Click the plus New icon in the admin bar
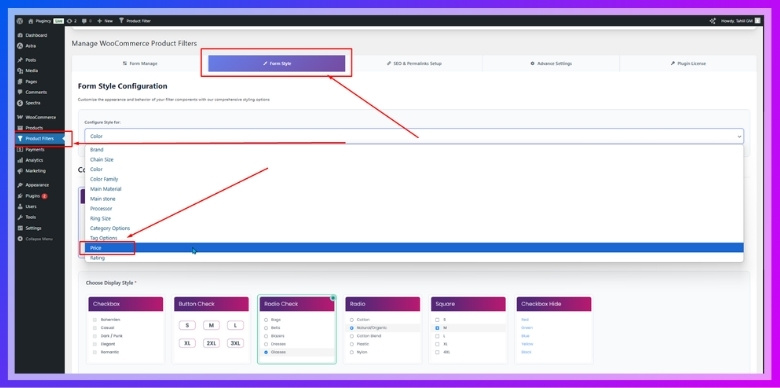Screen dimensions: 780x388 99,21
